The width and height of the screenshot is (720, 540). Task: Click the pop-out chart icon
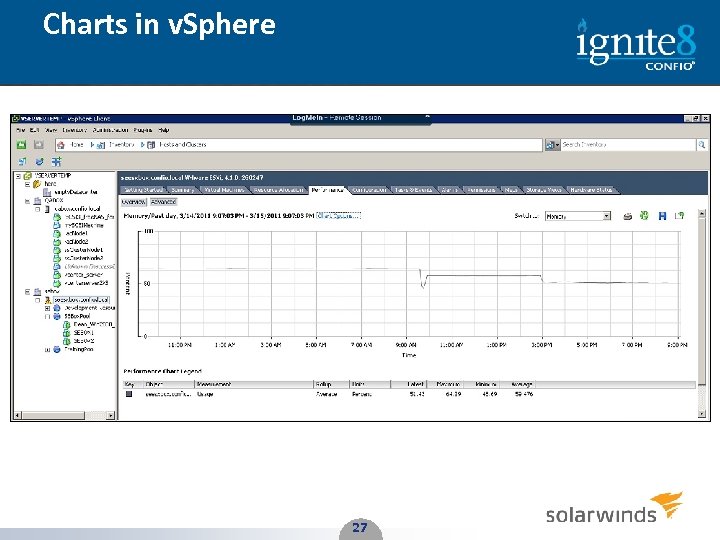(x=679, y=215)
